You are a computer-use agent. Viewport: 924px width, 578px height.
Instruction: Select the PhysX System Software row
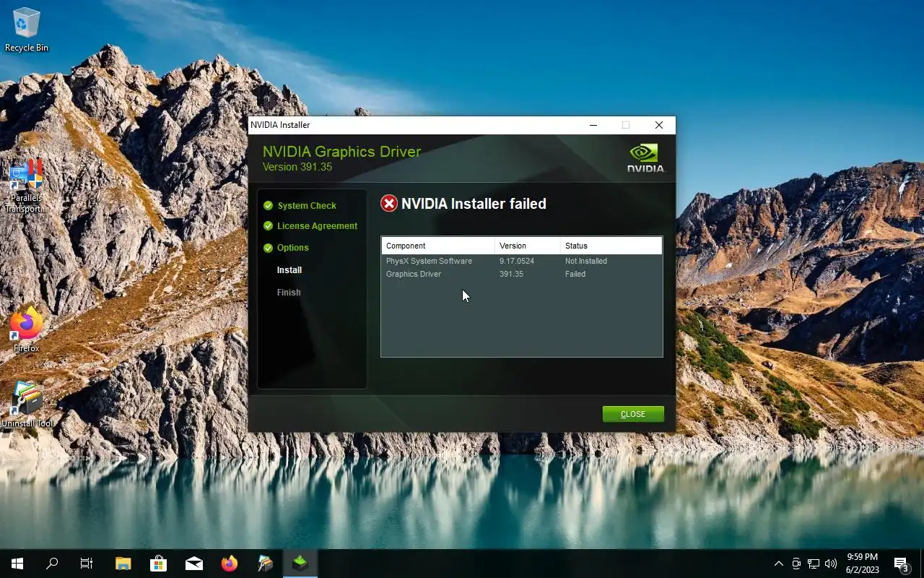click(x=521, y=261)
